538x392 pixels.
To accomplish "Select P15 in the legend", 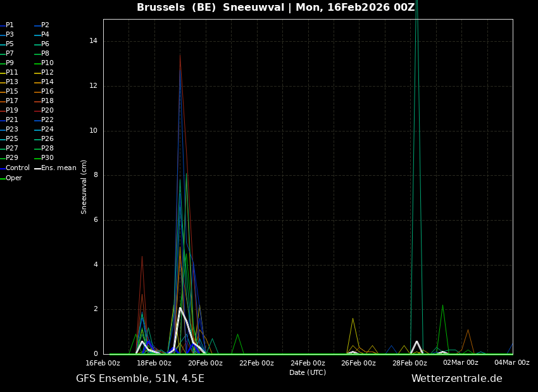I will 12,92.
